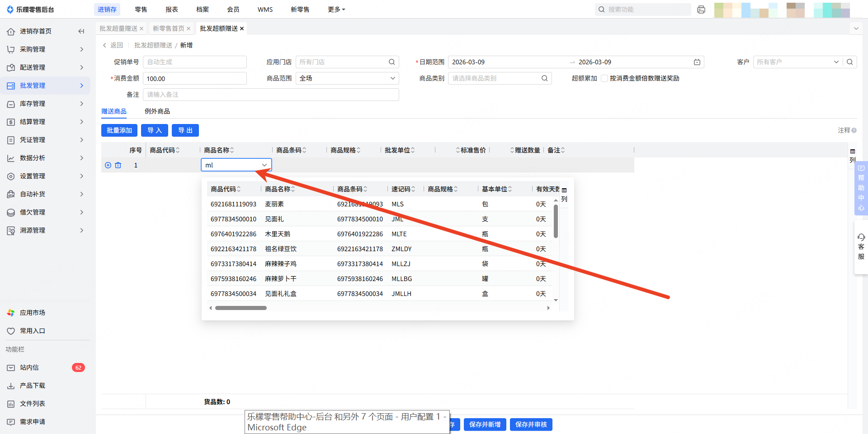This screenshot has height=434, width=868.
Task: Click the vertical scrollbar in the product dropdown
Action: [556, 221]
